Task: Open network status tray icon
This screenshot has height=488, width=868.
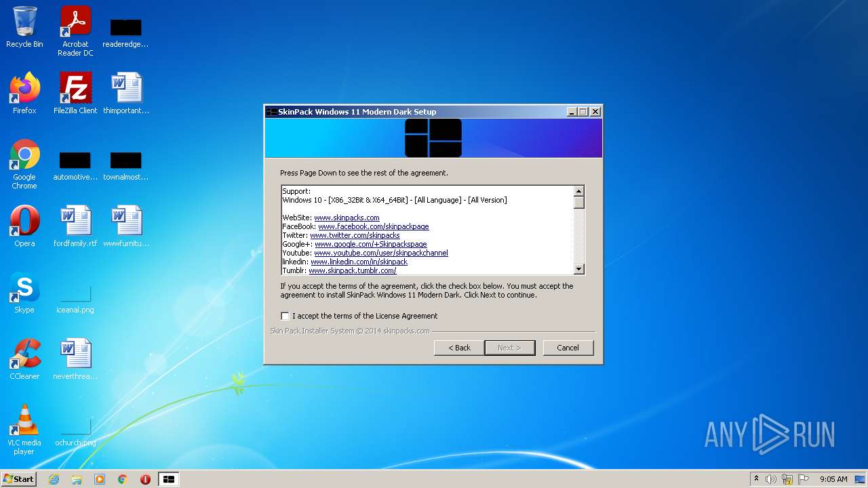Action: pyautogui.click(x=787, y=479)
